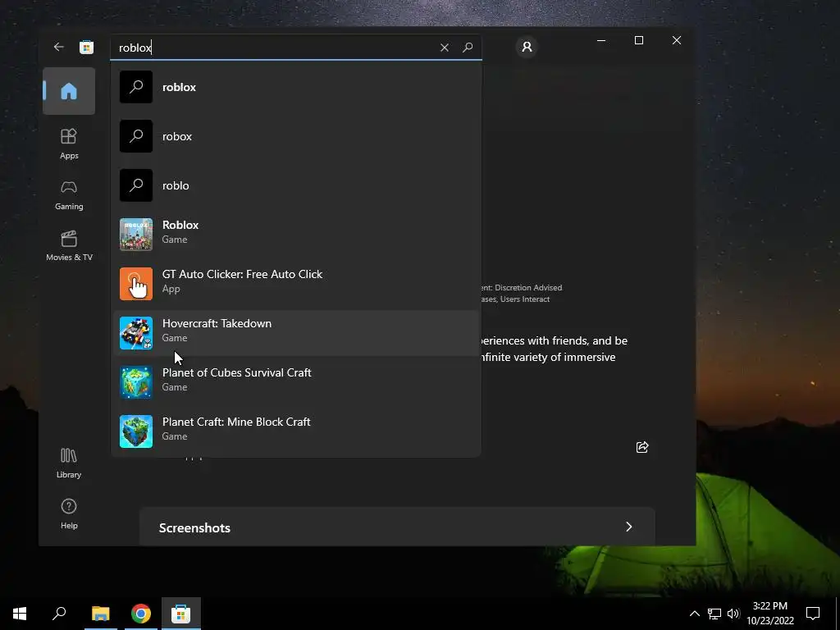Click GT Auto Clicker orange icon
Viewport: 840px width, 630px height.
(136, 284)
